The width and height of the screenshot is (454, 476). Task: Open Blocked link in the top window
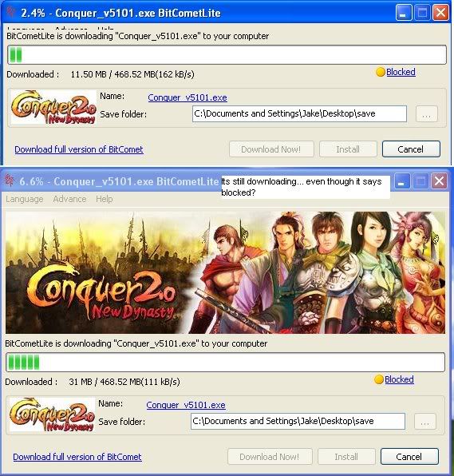tap(401, 72)
